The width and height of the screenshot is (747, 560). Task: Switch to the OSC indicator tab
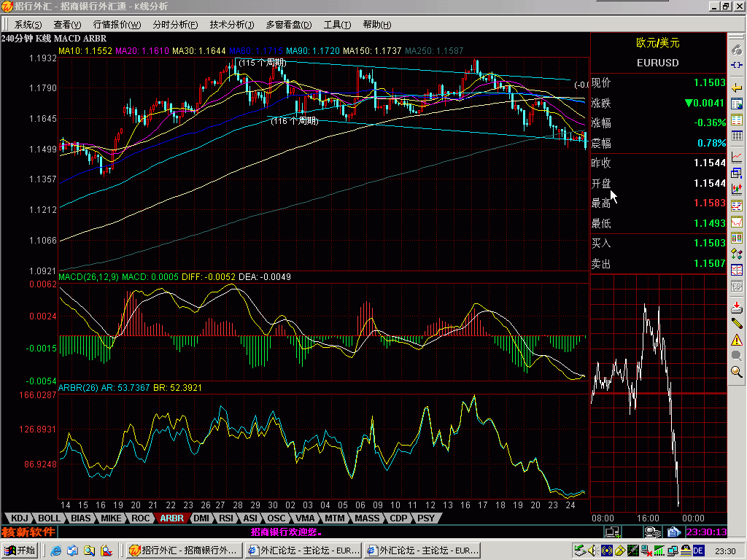(x=276, y=518)
